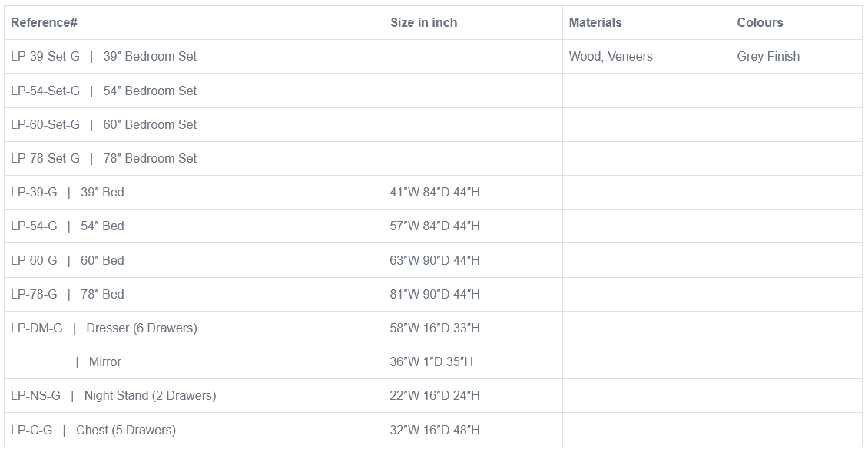Click the Mirror reference entry
868x452 pixels.
[104, 361]
